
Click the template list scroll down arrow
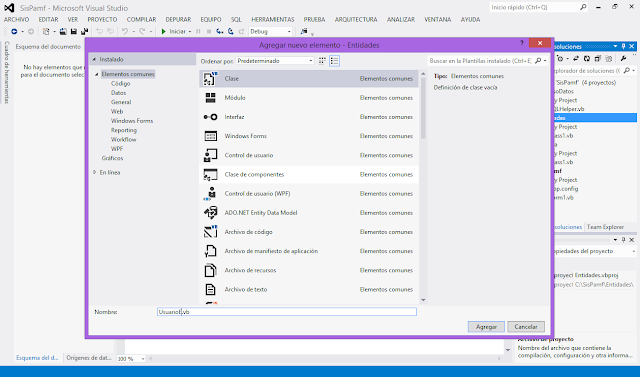coord(423,300)
